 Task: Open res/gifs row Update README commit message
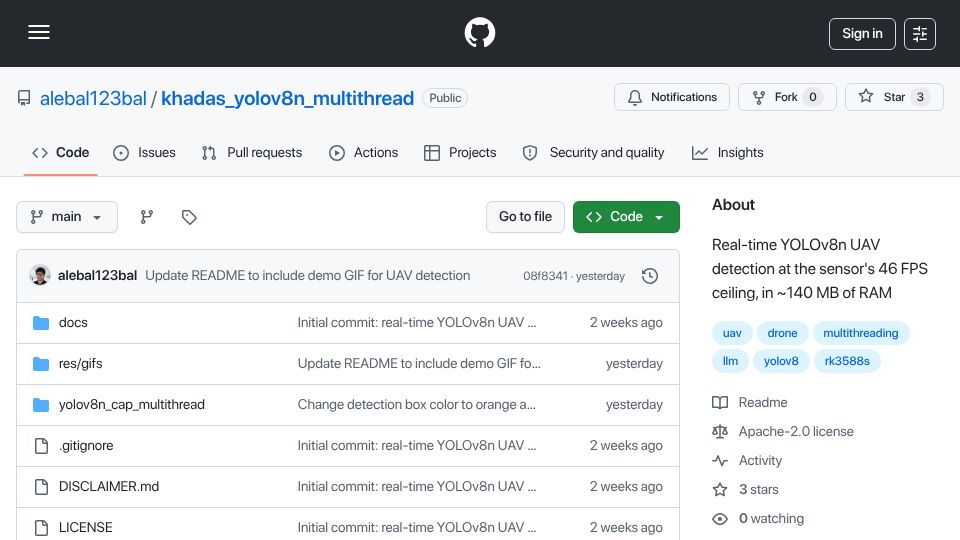coord(419,364)
